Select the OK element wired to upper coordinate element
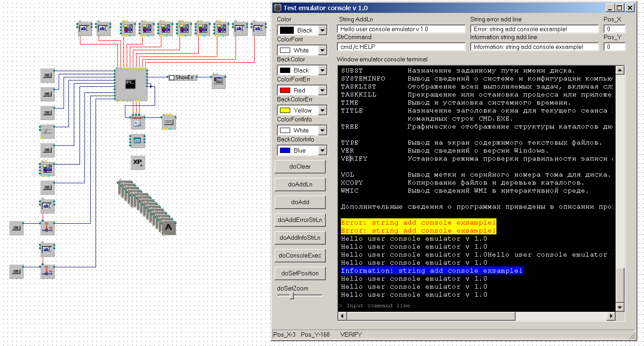Screen dimensions: 644x346 pos(16,228)
